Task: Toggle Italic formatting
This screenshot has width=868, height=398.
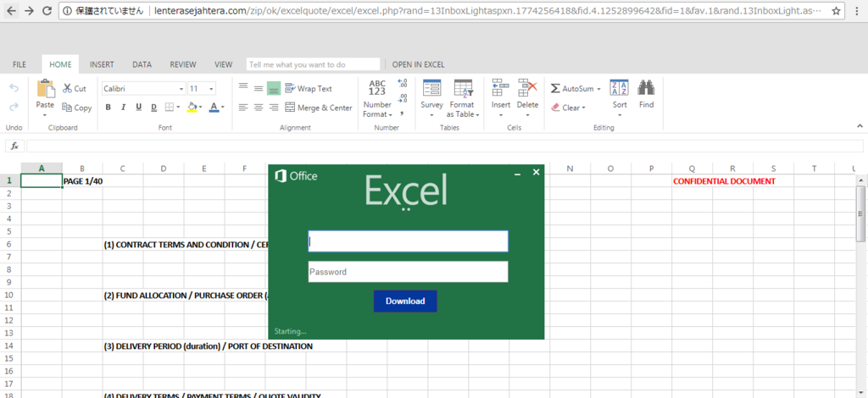Action: 124,108
